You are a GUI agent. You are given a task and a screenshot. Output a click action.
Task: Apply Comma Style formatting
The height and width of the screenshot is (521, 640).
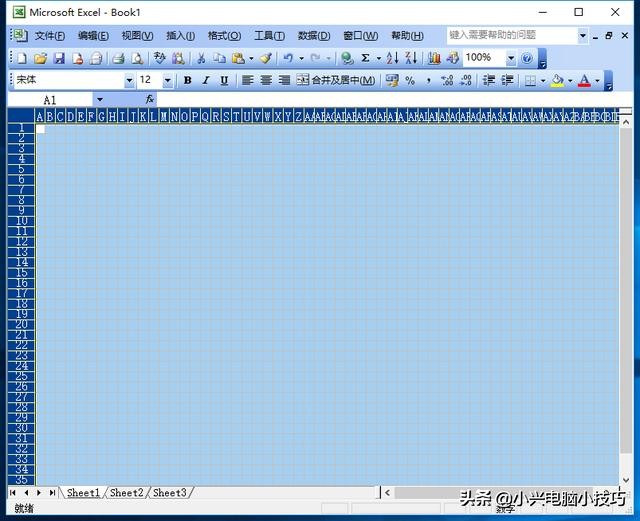(428, 80)
